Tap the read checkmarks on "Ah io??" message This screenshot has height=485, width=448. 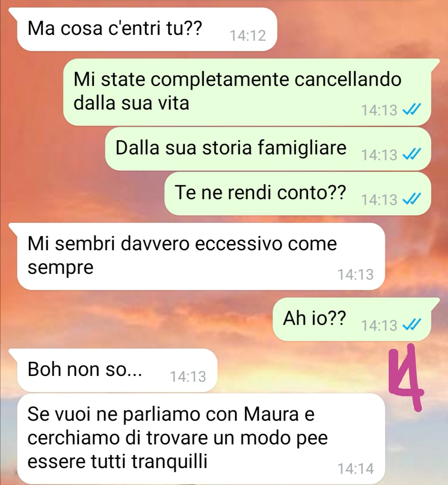coord(411,325)
